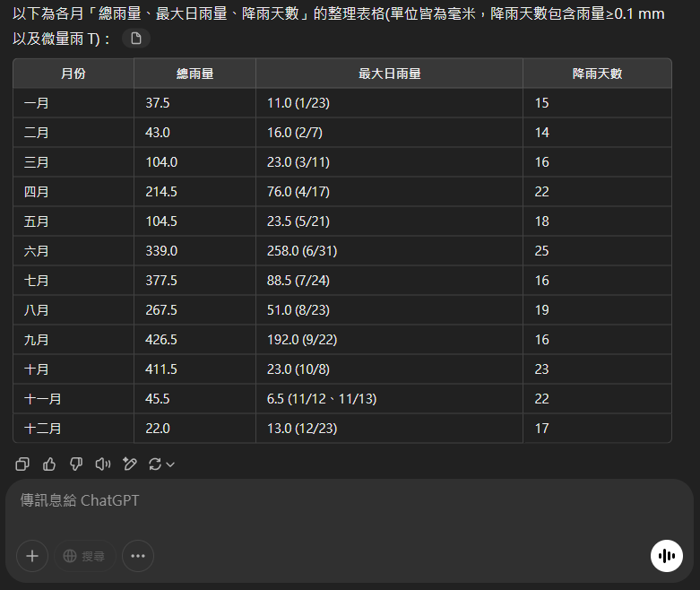Click the 23.0 (10/8) cell
The height and width of the screenshot is (590, 700).
pos(390,369)
